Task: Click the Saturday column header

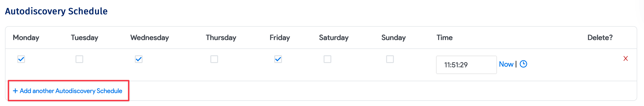Action: [334, 38]
